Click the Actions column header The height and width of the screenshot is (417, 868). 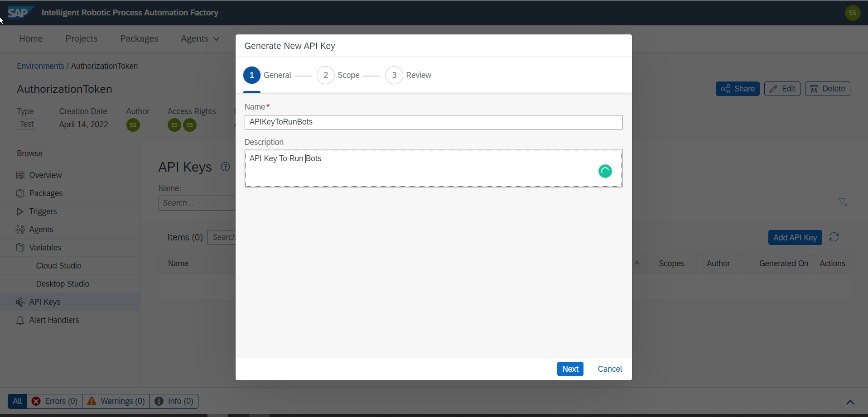[832, 264]
